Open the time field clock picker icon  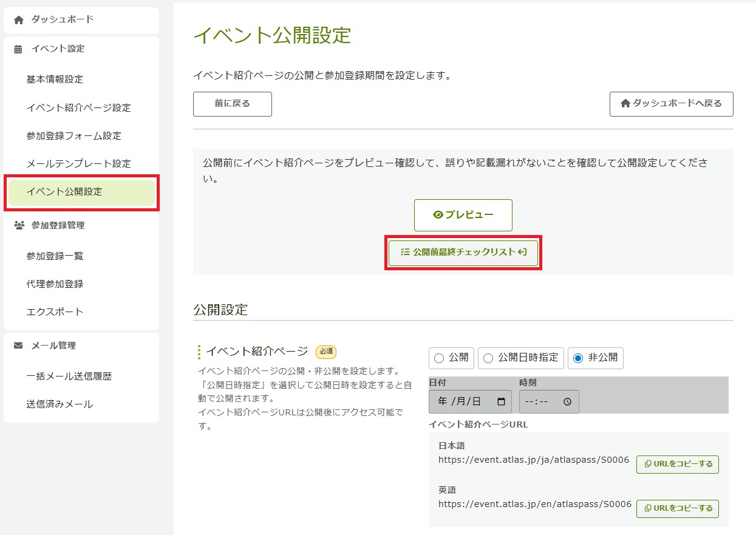point(567,402)
